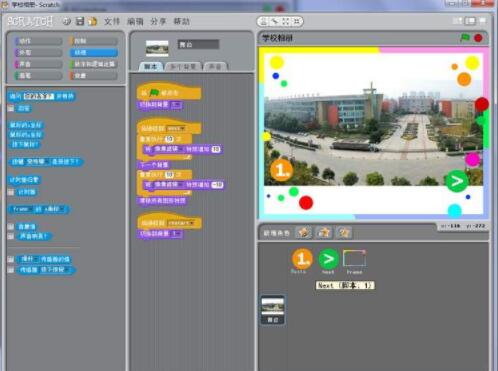Screen dimensions: 498x371
Task: Open the 文件 menu
Action: coord(112,22)
